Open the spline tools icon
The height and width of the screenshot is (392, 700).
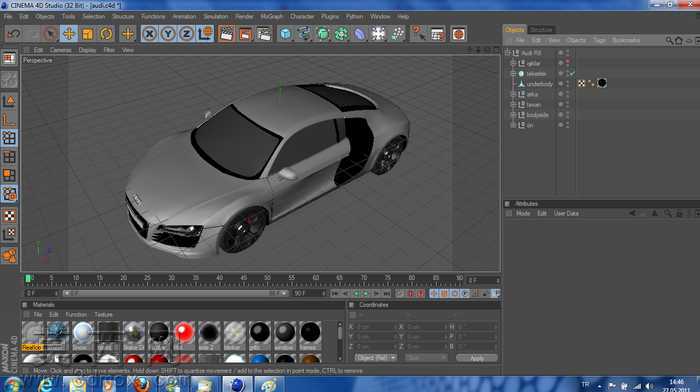(304, 34)
